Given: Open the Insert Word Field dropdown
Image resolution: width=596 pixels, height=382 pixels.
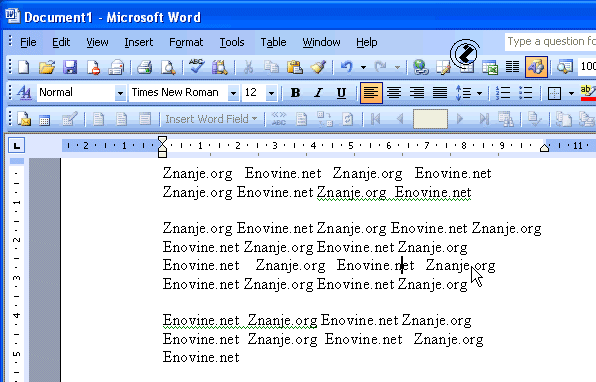Looking at the screenshot, I should coord(212,119).
